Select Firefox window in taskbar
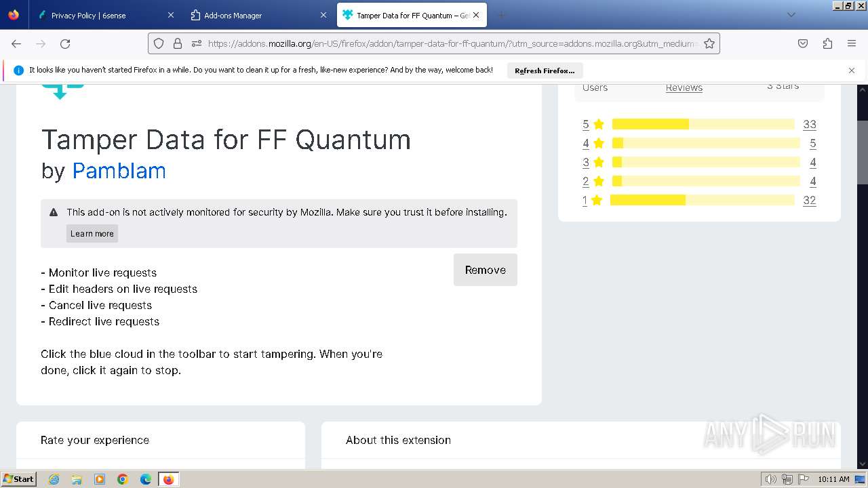The image size is (868, 488). (x=168, y=479)
